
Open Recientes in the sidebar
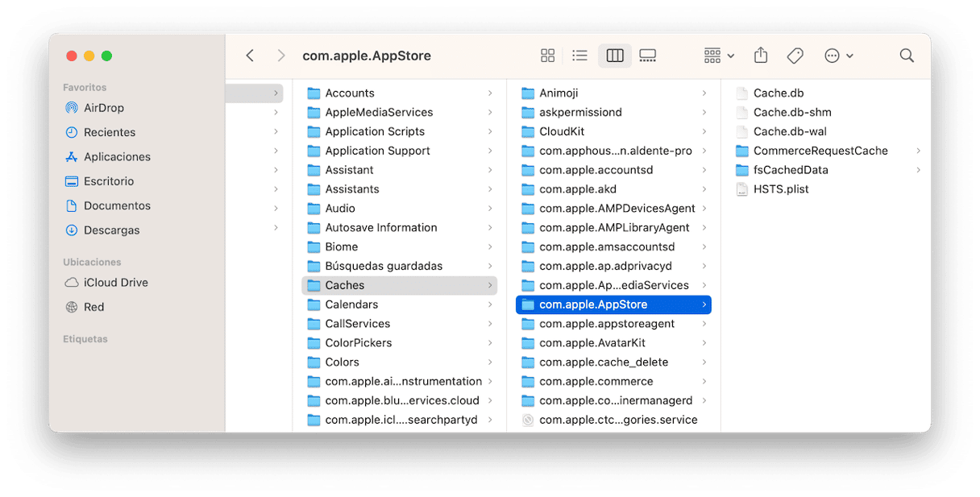point(100,132)
